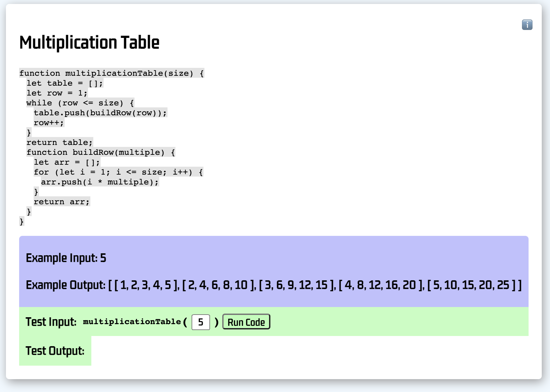Click the Run Code button
550x392 pixels.
click(x=246, y=322)
